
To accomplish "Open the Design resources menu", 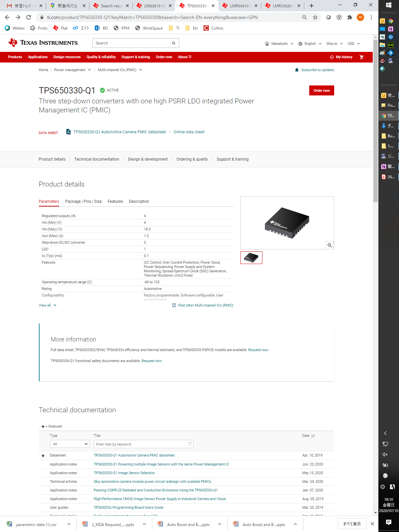I will coord(67,57).
